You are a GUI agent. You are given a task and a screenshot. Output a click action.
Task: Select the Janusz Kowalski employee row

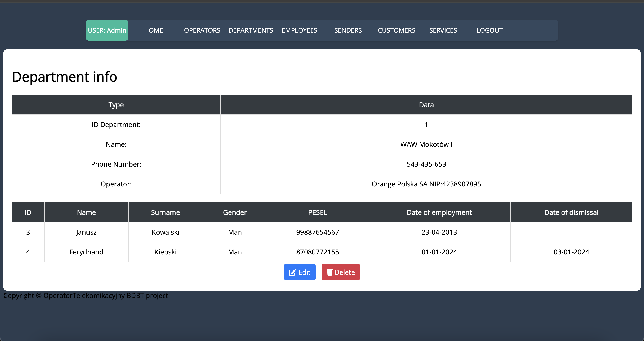click(165, 232)
